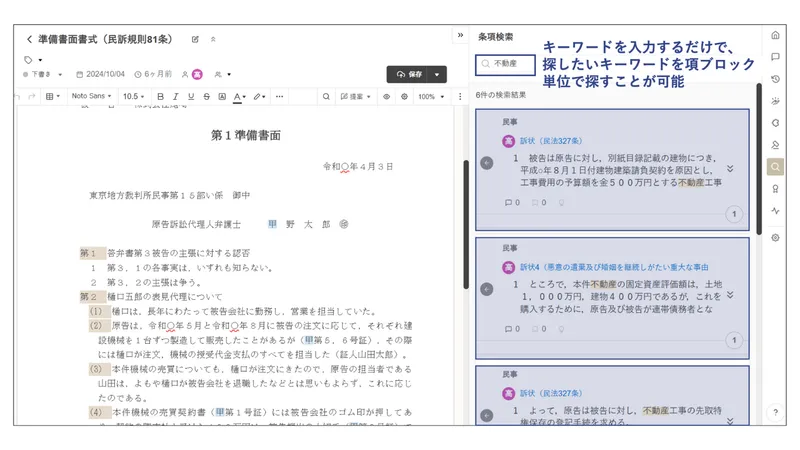Open the first 訴状（民法327条） link

click(551, 141)
